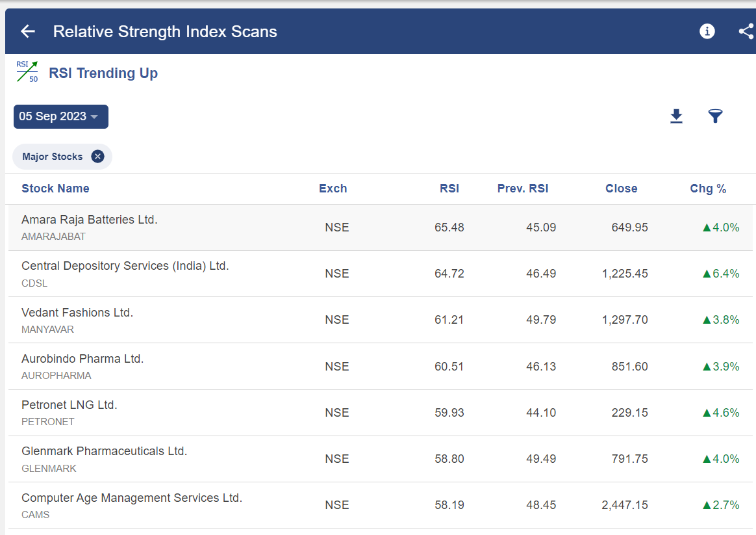The width and height of the screenshot is (756, 535).
Task: Click the CAMS ticker symbol
Action: click(x=36, y=515)
